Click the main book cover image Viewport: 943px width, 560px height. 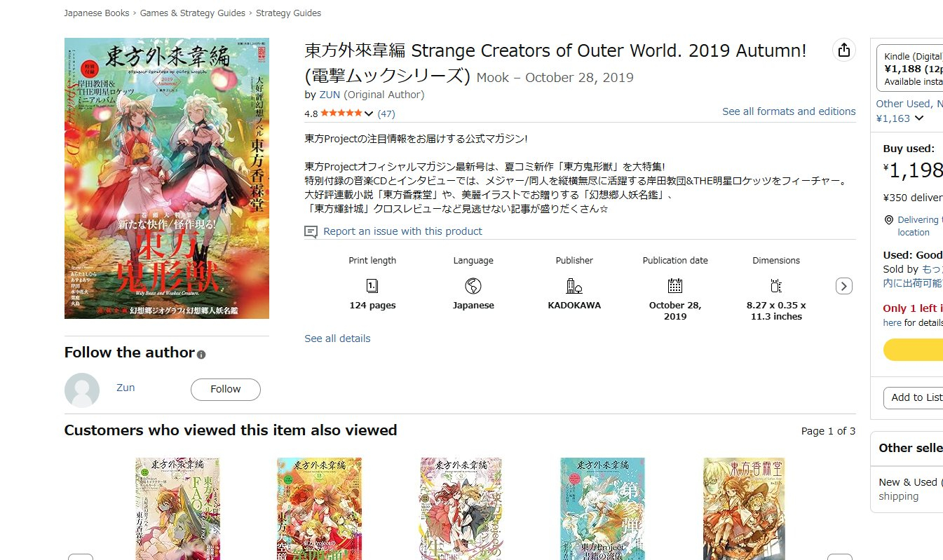pyautogui.click(x=167, y=178)
